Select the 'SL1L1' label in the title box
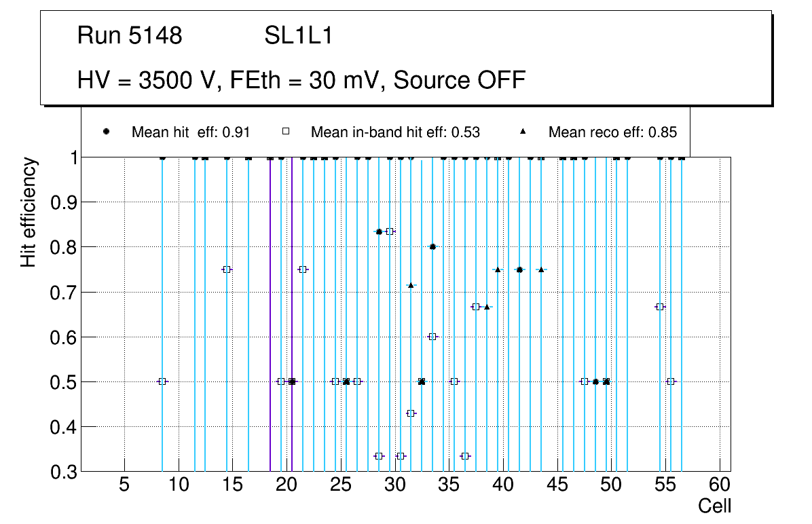812x524 pixels. 299,36
